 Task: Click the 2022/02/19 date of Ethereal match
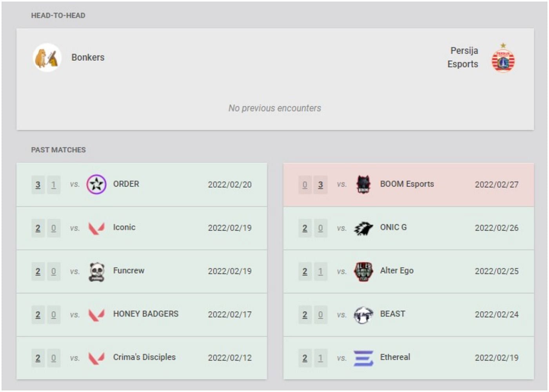tap(497, 358)
